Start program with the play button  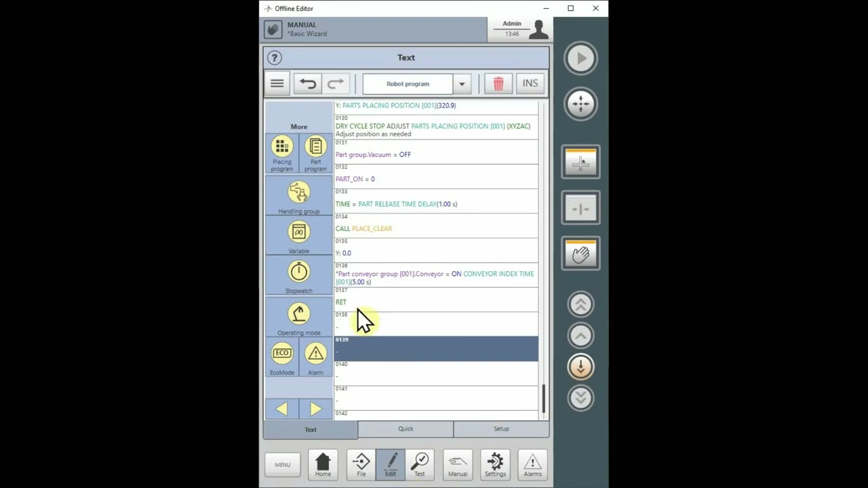[580, 58]
